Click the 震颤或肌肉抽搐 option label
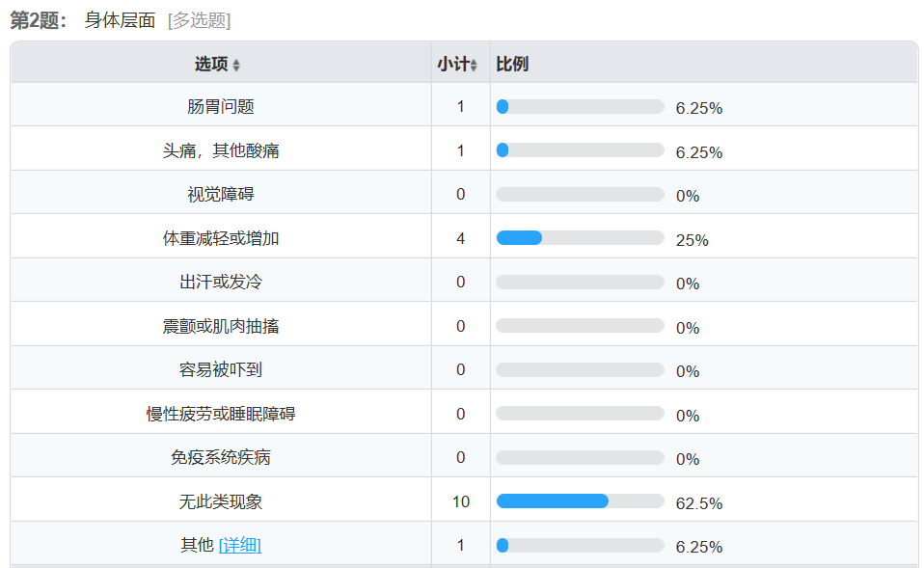 [221, 326]
